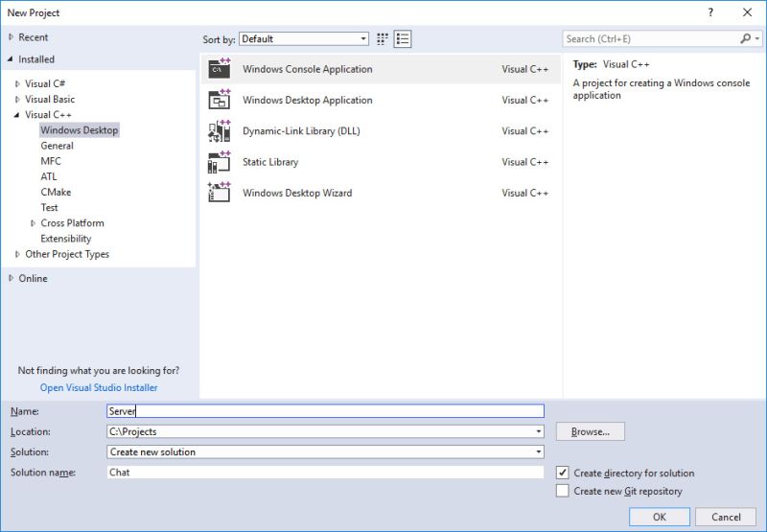Click the Cancel button
This screenshot has width=767, height=532.
[726, 517]
